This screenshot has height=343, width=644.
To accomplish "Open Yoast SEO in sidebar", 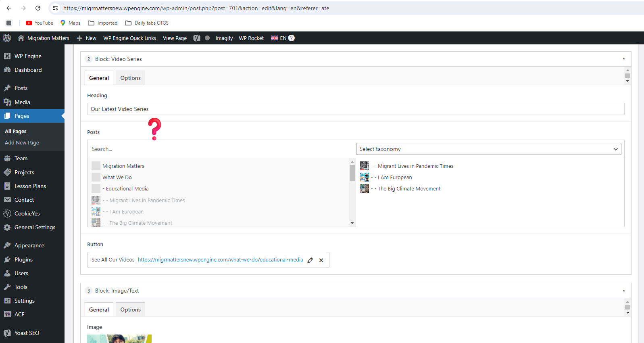I will pos(32,333).
